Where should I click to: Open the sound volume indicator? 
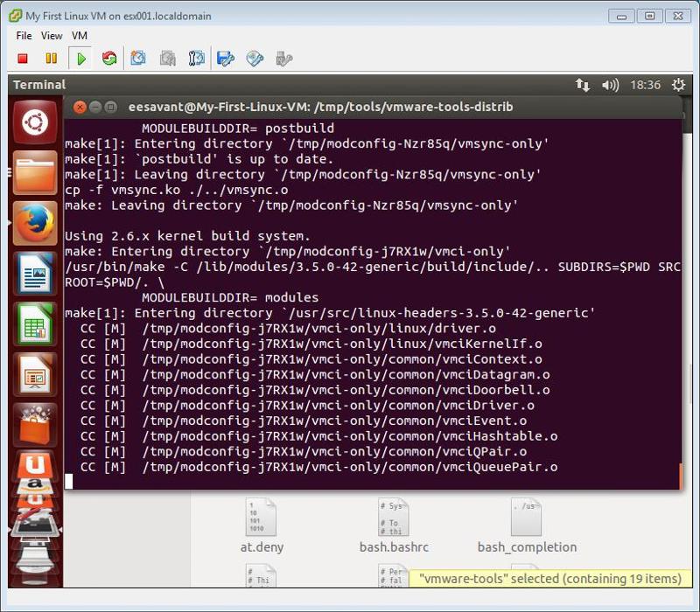tap(610, 85)
